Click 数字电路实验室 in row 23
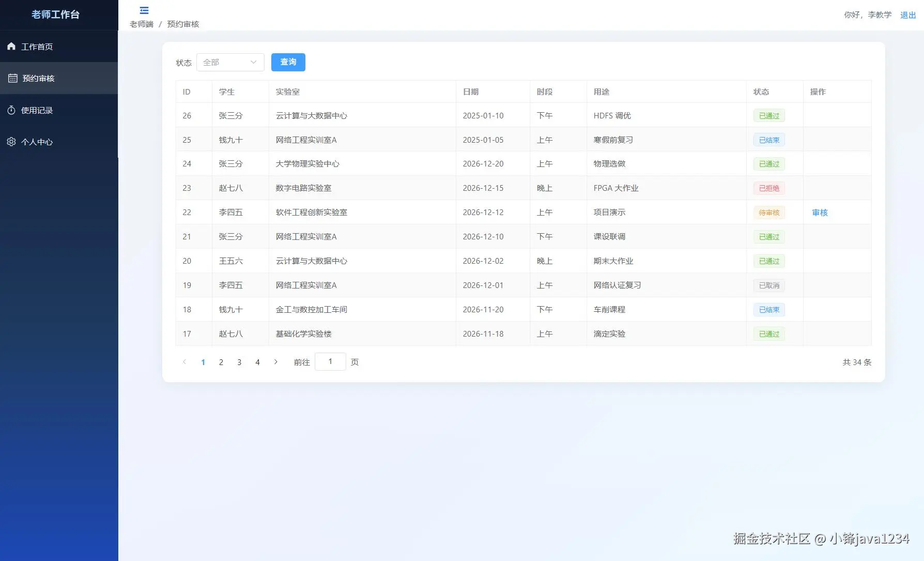 [x=303, y=188]
